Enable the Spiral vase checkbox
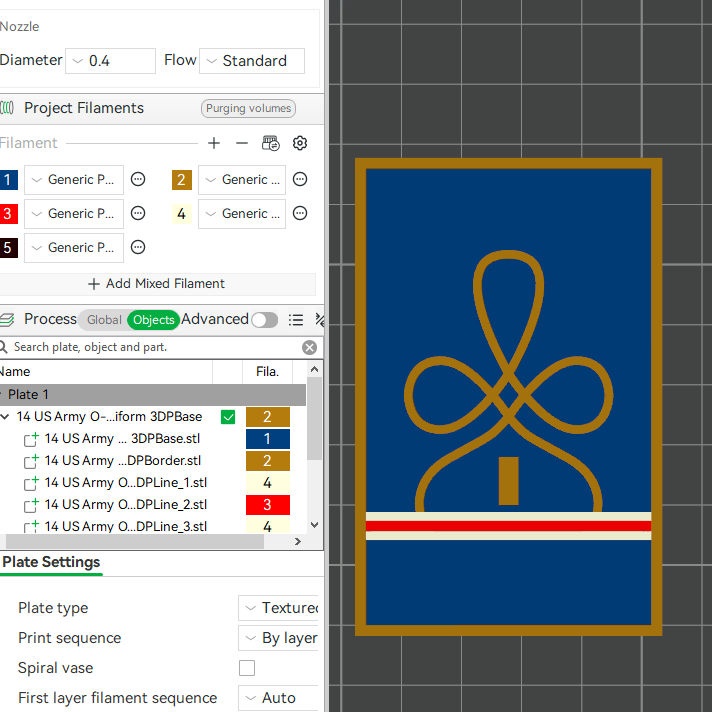This screenshot has height=712, width=712. pyautogui.click(x=247, y=668)
